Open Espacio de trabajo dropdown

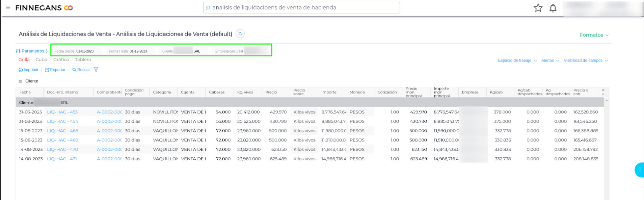[517, 60]
